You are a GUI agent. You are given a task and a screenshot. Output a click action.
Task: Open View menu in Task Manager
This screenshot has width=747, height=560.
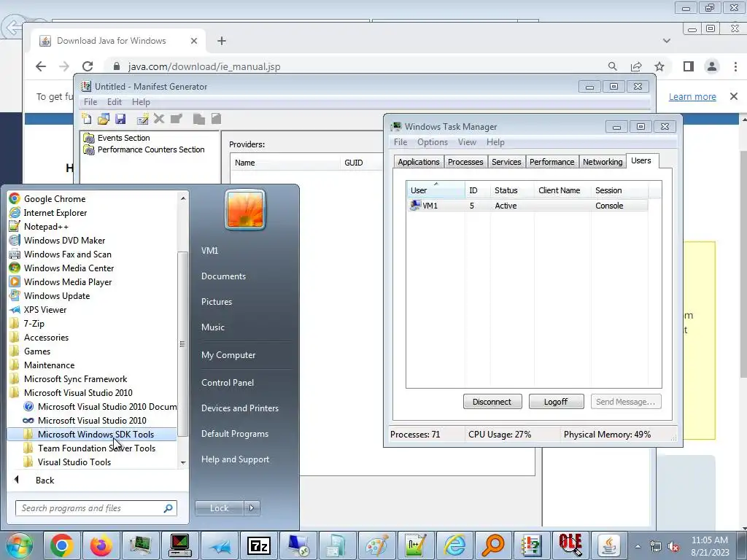pyautogui.click(x=467, y=142)
